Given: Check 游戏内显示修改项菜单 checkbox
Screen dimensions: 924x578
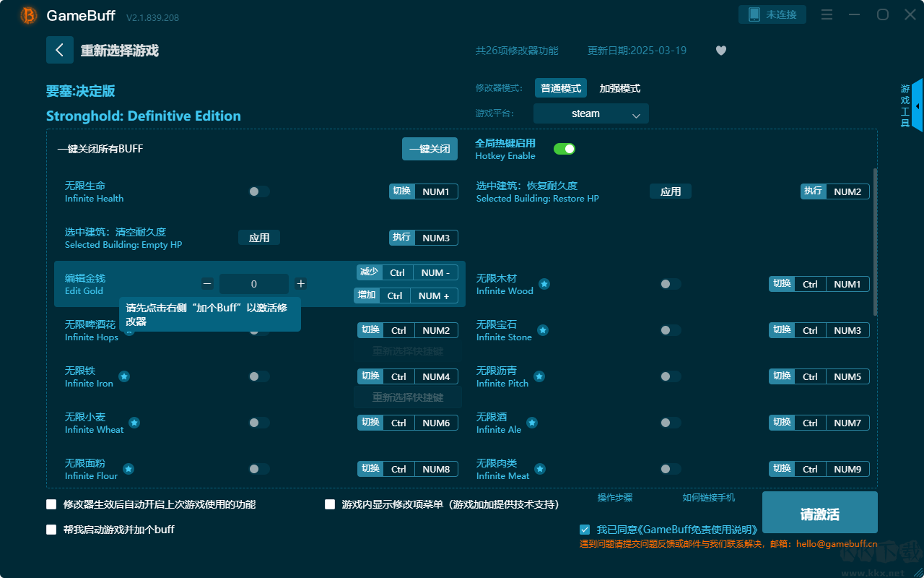Looking at the screenshot, I should [x=330, y=504].
